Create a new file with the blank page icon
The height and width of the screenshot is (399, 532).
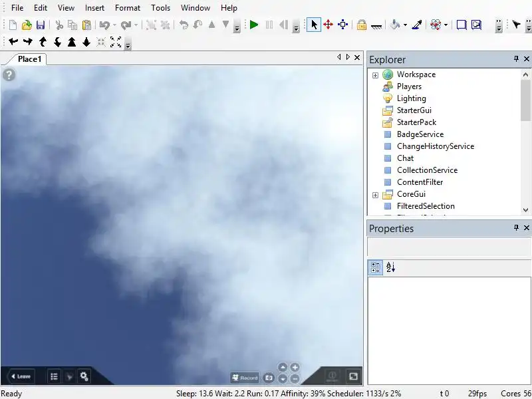point(13,25)
